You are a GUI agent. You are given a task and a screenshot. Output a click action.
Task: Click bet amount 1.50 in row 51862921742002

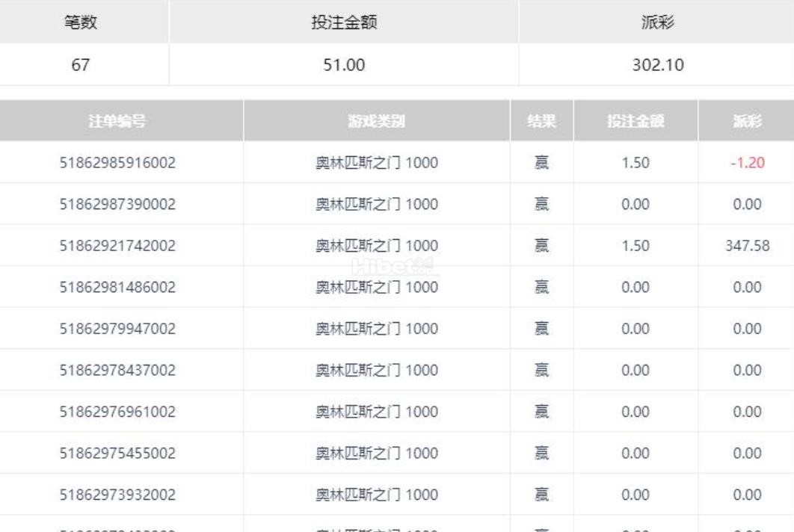coord(635,246)
